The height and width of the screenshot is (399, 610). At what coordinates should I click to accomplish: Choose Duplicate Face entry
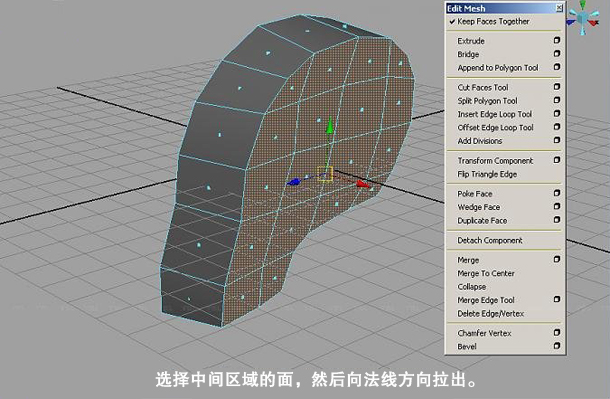482,220
